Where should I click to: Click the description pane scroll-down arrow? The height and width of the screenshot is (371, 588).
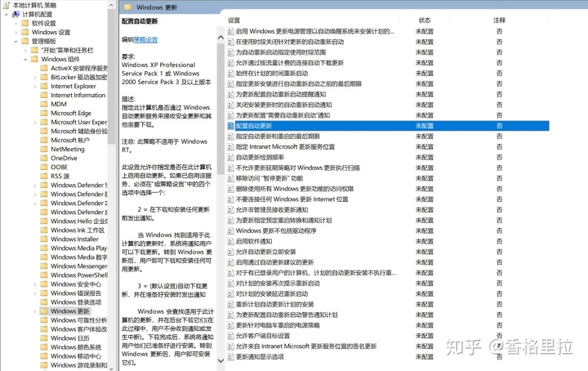[220, 361]
